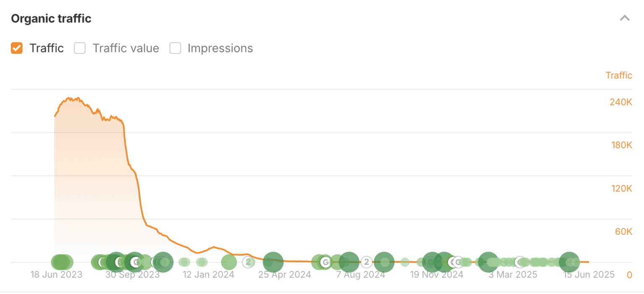Enable the Traffic value checkbox

(x=80, y=48)
